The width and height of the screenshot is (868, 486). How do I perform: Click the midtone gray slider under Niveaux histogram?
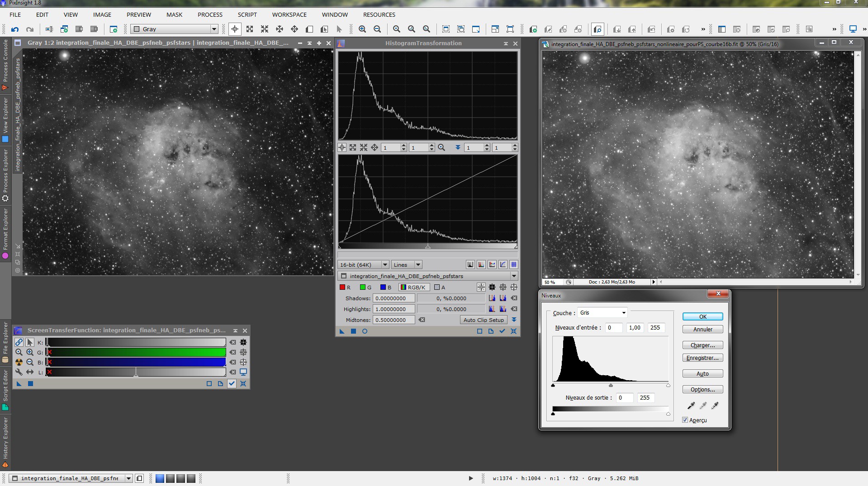coord(611,386)
